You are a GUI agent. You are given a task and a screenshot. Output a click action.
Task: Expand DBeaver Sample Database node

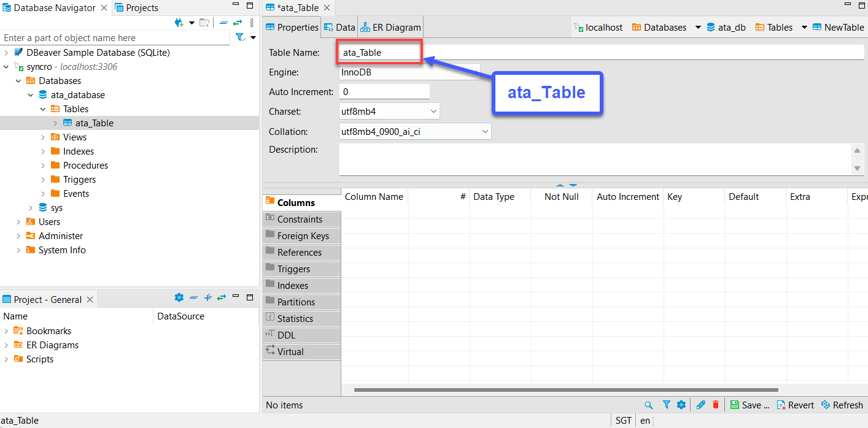click(x=6, y=53)
